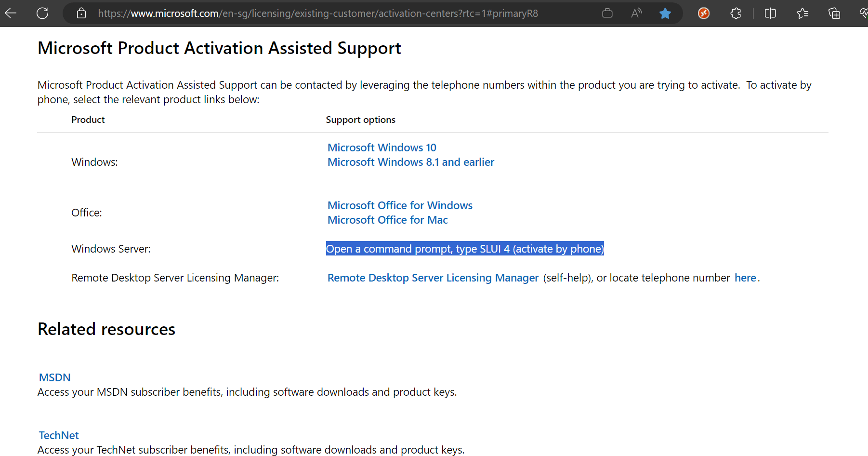
Task: Open Microsoft Office for Windows link
Action: (x=400, y=205)
